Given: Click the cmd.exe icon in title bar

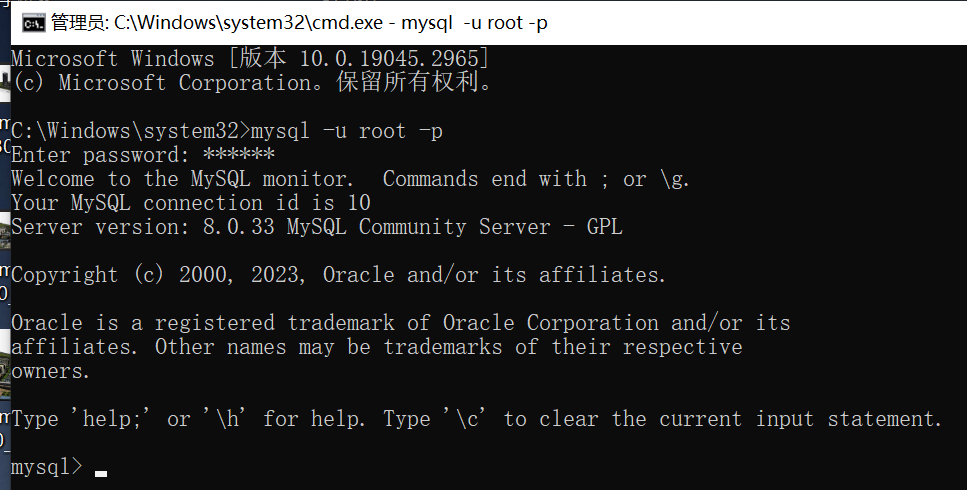Looking at the screenshot, I should [33, 23].
